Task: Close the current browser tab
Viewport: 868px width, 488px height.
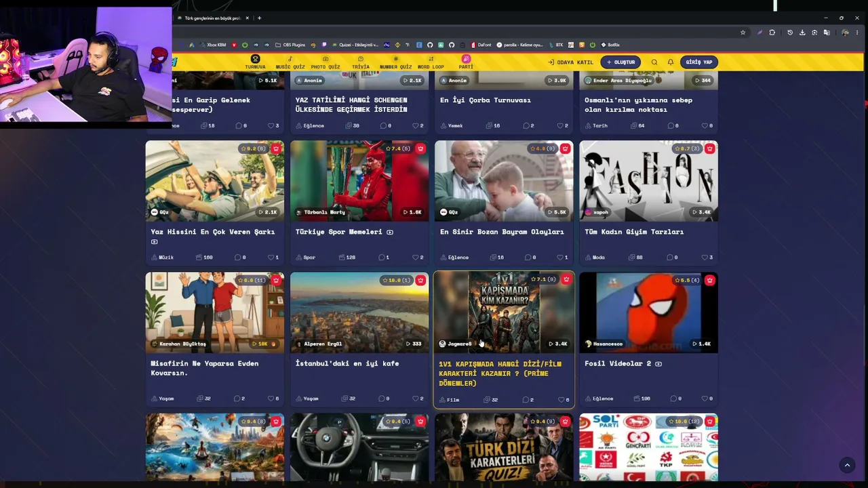Action: [x=248, y=18]
